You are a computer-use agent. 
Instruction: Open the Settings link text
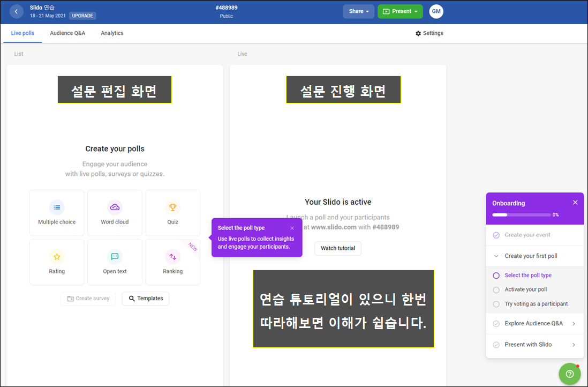click(x=433, y=33)
